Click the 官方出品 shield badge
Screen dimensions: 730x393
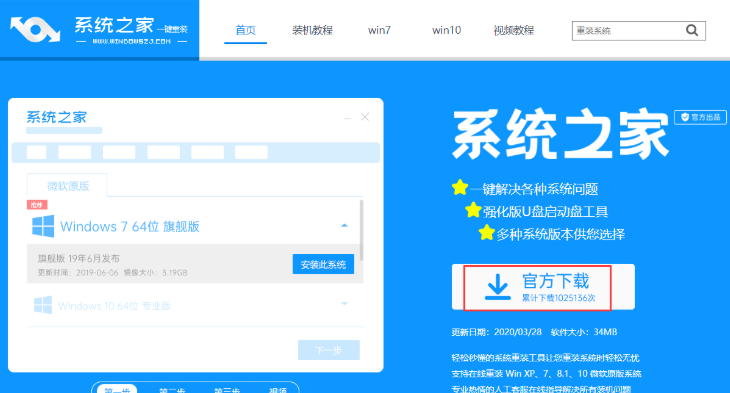coord(700,117)
